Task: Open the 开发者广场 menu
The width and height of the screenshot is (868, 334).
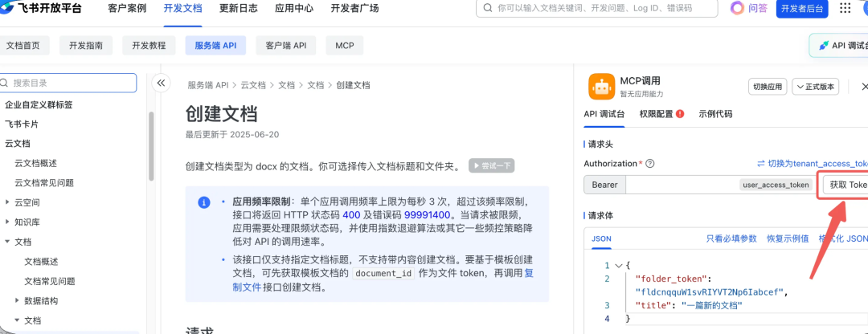Action: (354, 8)
